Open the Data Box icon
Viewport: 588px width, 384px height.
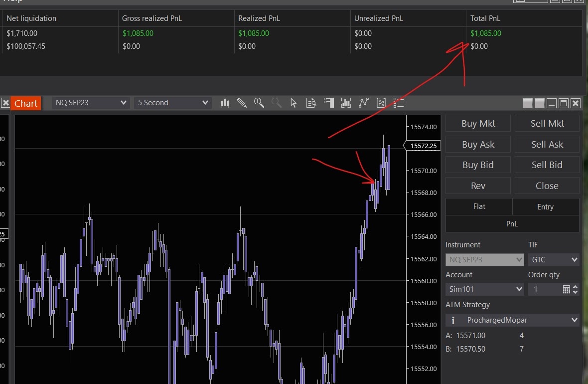click(x=311, y=103)
